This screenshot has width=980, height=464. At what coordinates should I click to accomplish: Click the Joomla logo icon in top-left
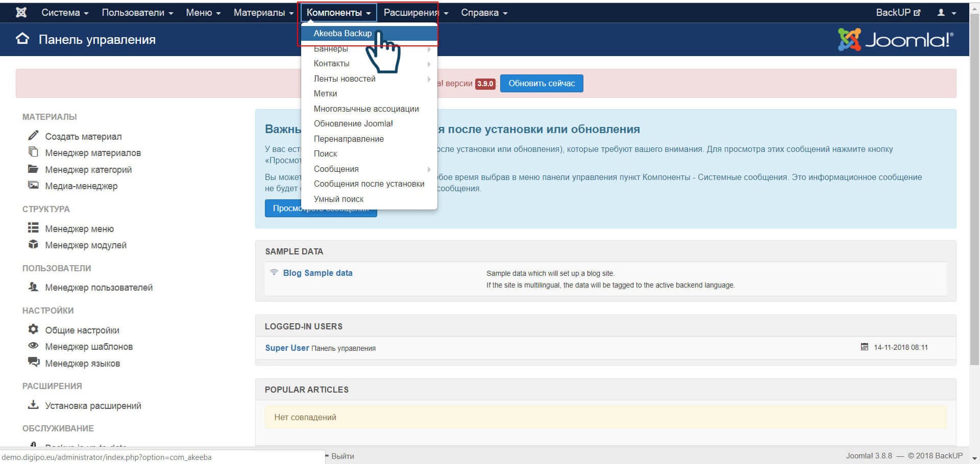coord(21,13)
